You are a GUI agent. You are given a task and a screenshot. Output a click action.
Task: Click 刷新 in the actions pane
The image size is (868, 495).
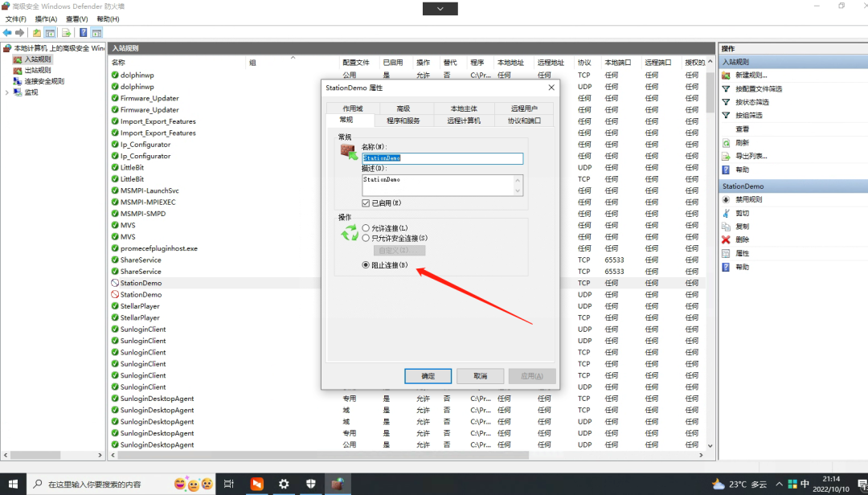point(742,143)
